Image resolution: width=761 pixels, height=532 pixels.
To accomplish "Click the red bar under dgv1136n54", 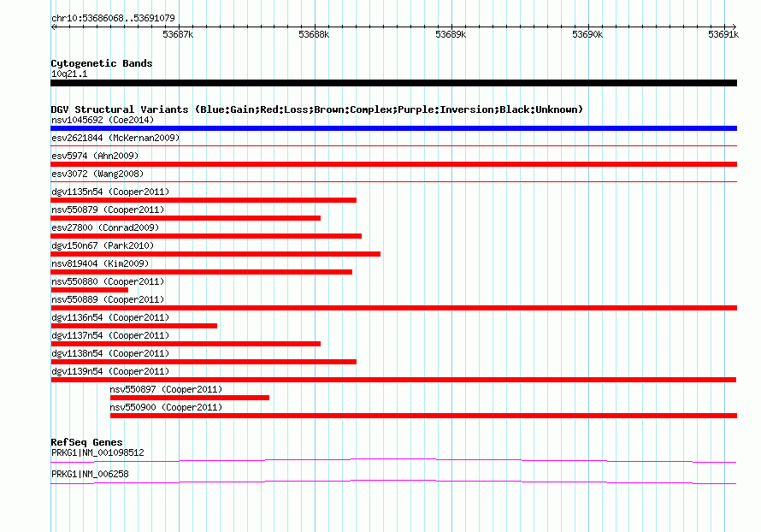I will click(x=134, y=326).
